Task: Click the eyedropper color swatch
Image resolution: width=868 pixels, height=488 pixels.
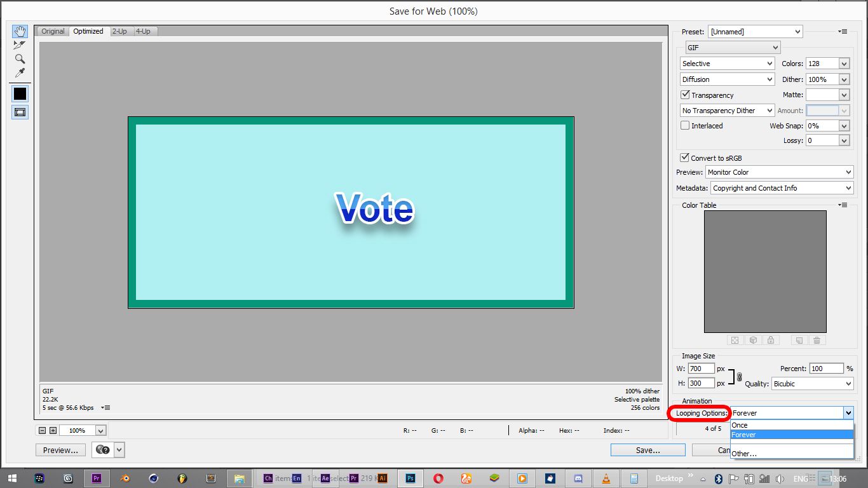Action: point(20,93)
